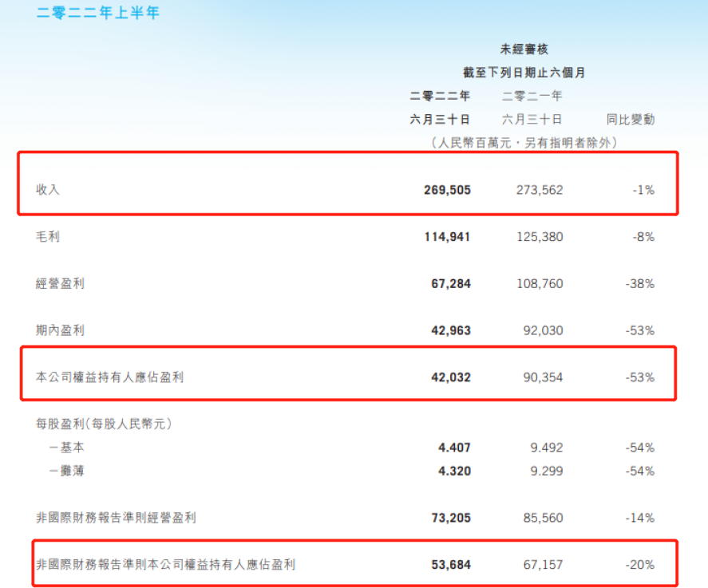Click the gross profit value 125,380

point(540,237)
